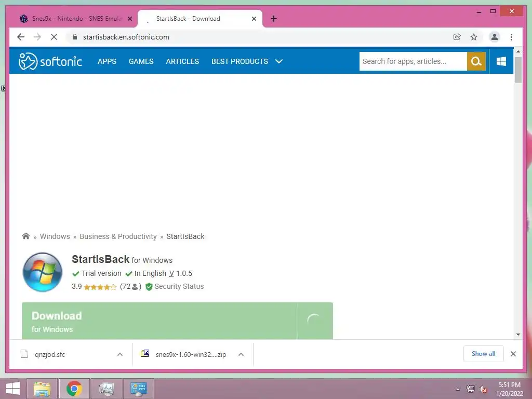
Task: Click Chrome icon in taskbar
Action: click(74, 389)
